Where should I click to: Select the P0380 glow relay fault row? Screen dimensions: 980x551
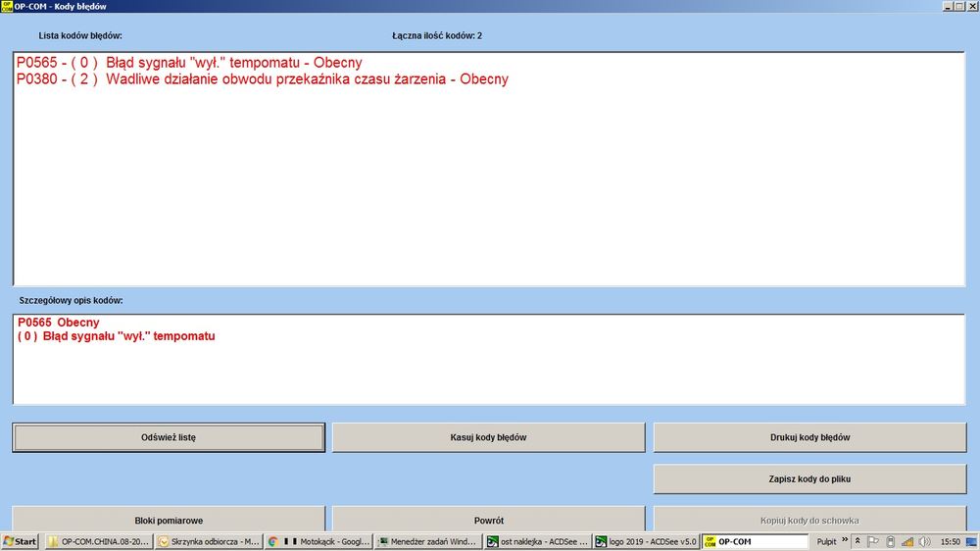pyautogui.click(x=263, y=78)
